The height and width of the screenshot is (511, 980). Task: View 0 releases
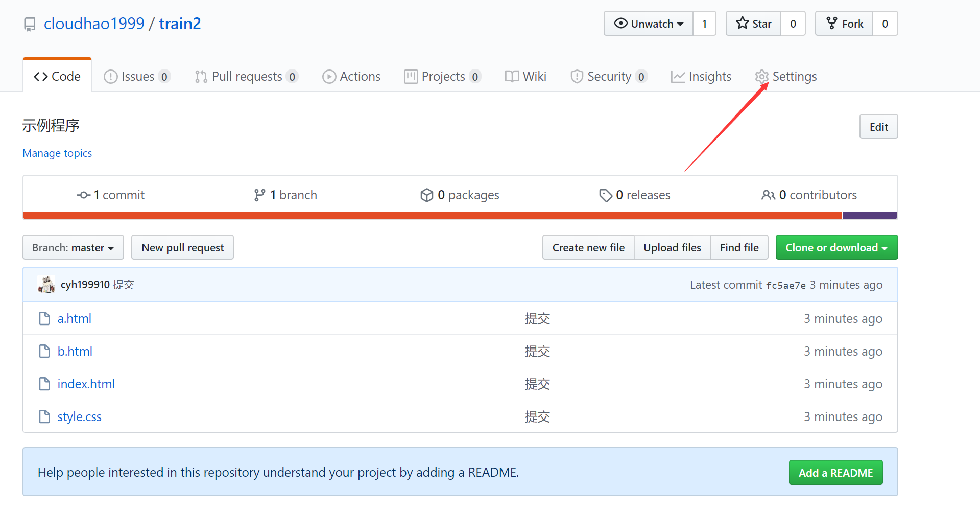click(x=634, y=195)
